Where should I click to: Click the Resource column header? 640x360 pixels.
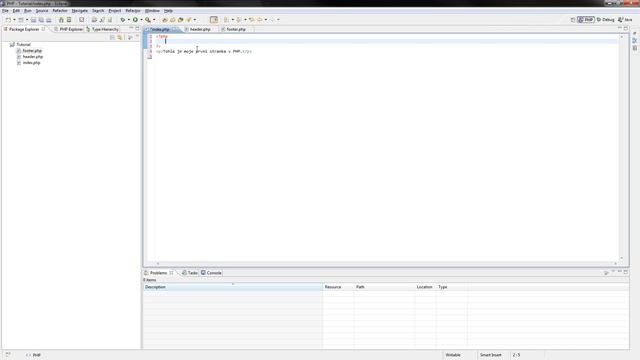[338, 287]
